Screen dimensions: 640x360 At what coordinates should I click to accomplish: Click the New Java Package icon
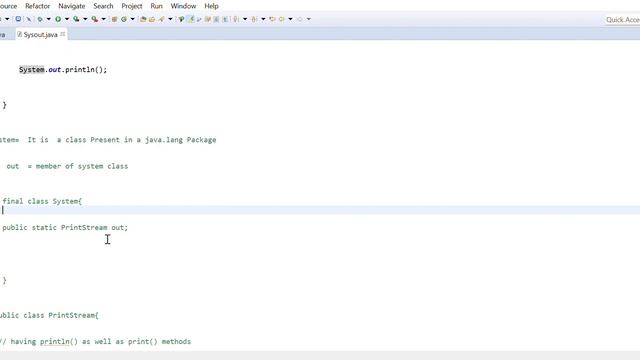pyautogui.click(x=114, y=19)
